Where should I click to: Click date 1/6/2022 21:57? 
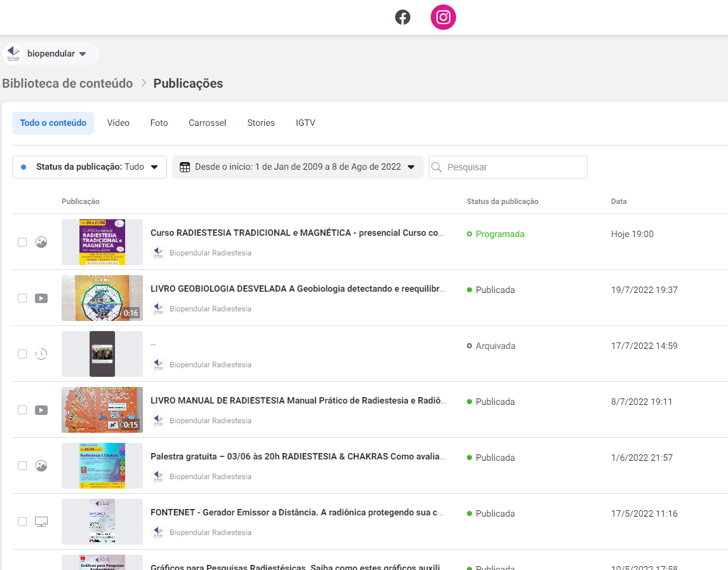(x=642, y=458)
